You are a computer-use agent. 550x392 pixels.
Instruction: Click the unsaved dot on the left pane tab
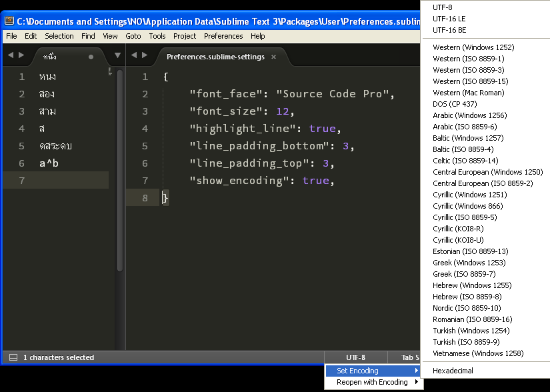[91, 57]
